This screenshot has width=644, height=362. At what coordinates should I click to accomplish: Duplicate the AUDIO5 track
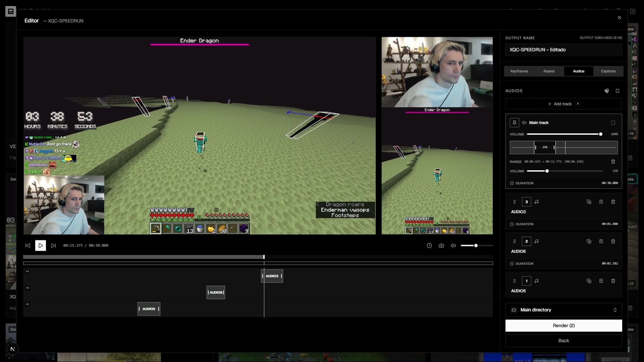tap(589, 281)
